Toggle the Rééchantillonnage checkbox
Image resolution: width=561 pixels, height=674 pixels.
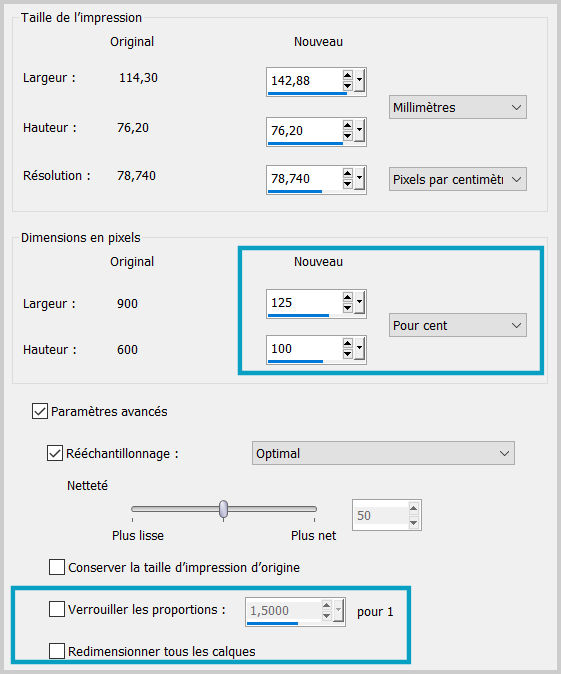[x=55, y=453]
